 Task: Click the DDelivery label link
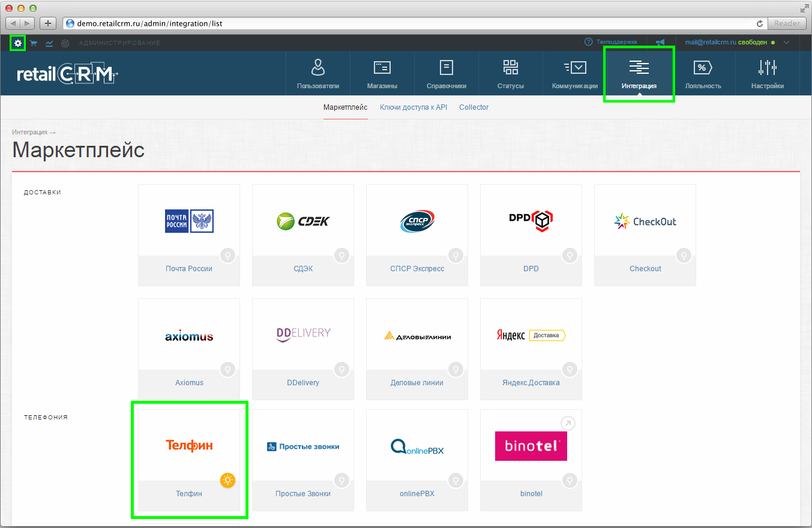tap(303, 383)
